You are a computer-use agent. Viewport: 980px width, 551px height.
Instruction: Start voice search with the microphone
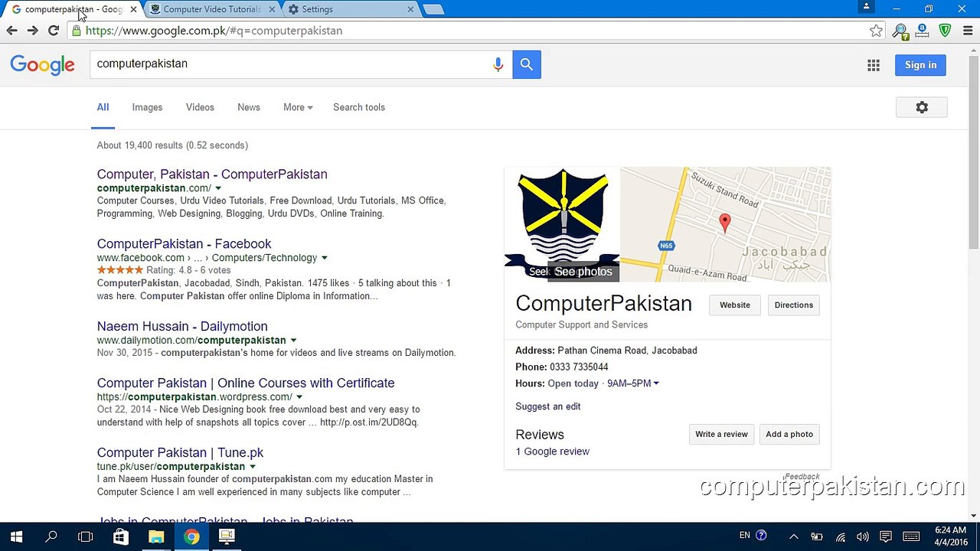tap(498, 65)
